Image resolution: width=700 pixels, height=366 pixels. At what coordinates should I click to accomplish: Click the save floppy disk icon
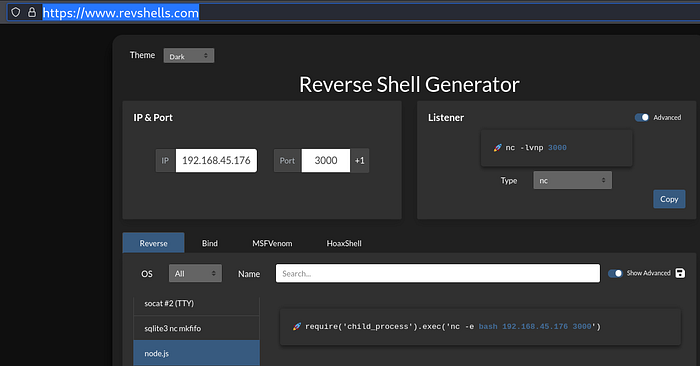pyautogui.click(x=680, y=273)
